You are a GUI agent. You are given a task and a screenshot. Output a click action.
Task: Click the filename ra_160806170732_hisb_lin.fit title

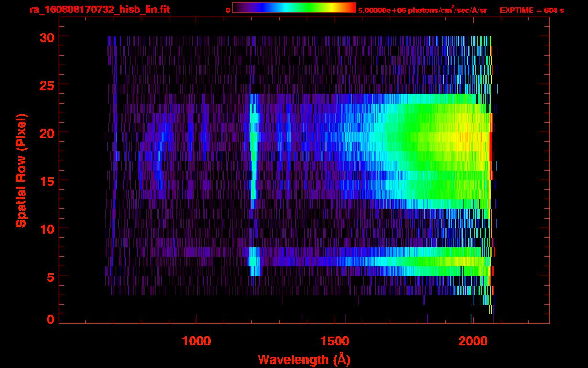tap(99, 10)
